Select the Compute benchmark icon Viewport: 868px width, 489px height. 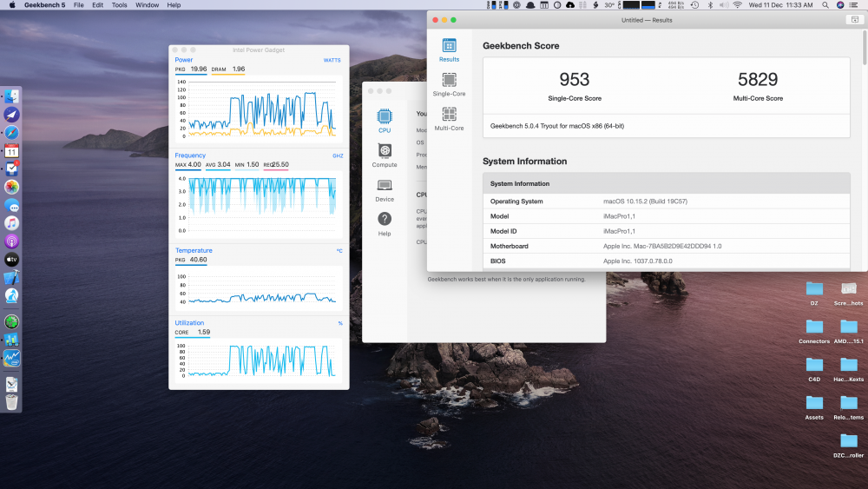385,155
